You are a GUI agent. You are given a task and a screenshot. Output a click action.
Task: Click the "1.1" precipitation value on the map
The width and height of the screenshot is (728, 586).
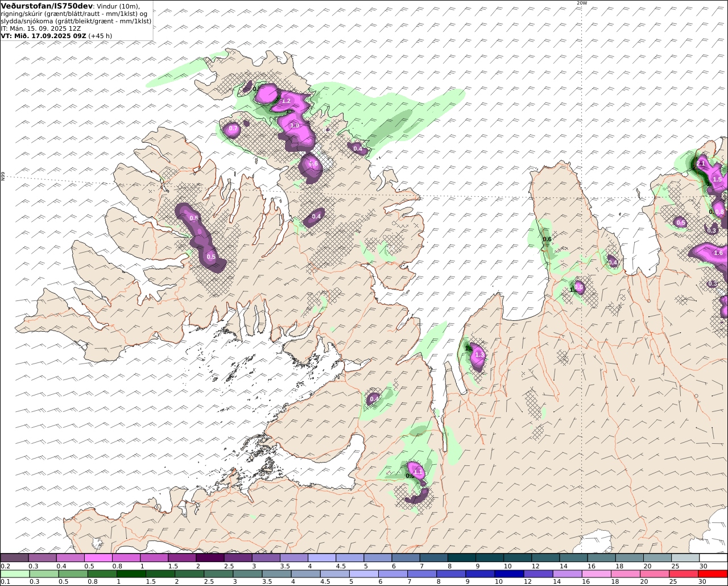(x=418, y=472)
